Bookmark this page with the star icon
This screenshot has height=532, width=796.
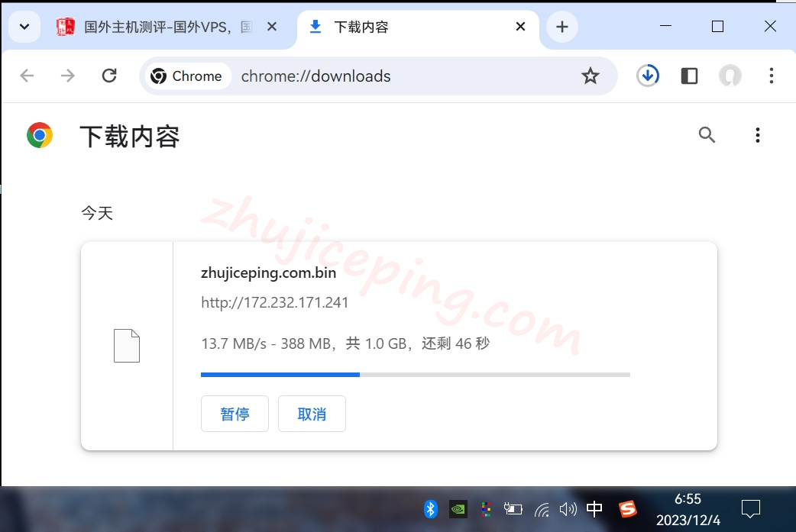tap(590, 76)
